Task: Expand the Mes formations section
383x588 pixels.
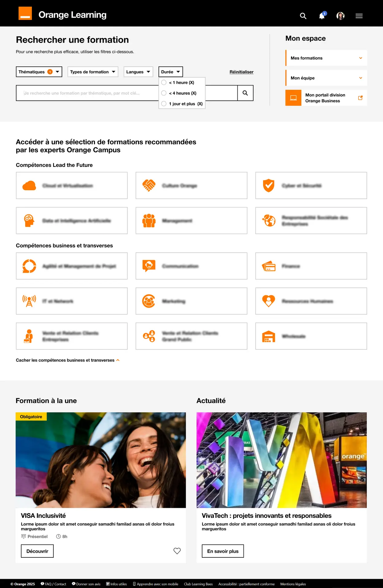Action: click(x=326, y=58)
